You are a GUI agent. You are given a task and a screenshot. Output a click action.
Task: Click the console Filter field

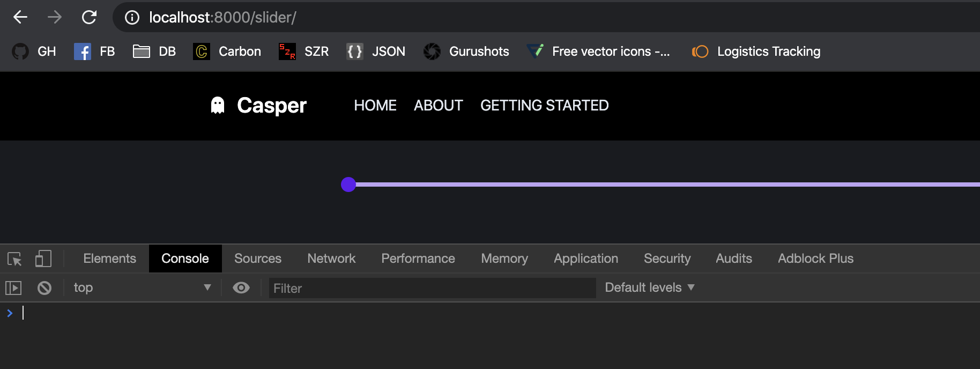tap(432, 288)
